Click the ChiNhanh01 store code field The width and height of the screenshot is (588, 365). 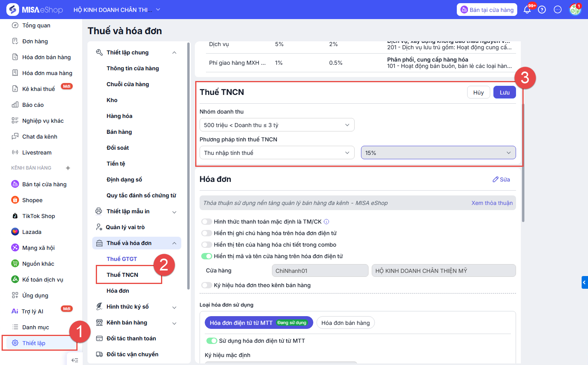click(320, 271)
